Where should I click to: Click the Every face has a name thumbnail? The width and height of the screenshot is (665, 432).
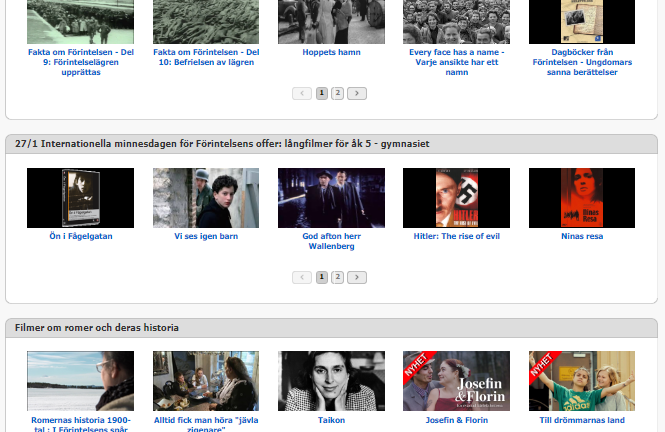click(x=456, y=22)
